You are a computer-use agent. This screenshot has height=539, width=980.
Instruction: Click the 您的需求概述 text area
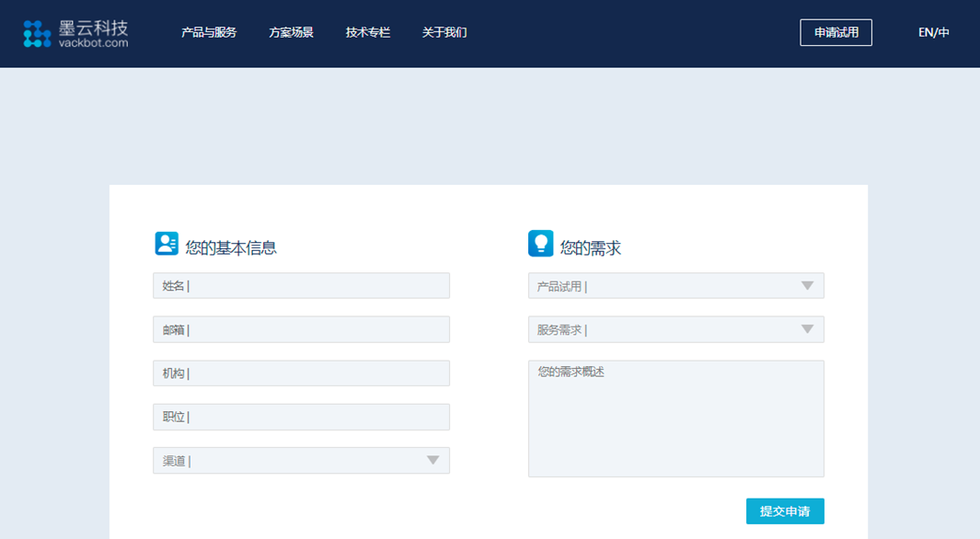[676, 419]
